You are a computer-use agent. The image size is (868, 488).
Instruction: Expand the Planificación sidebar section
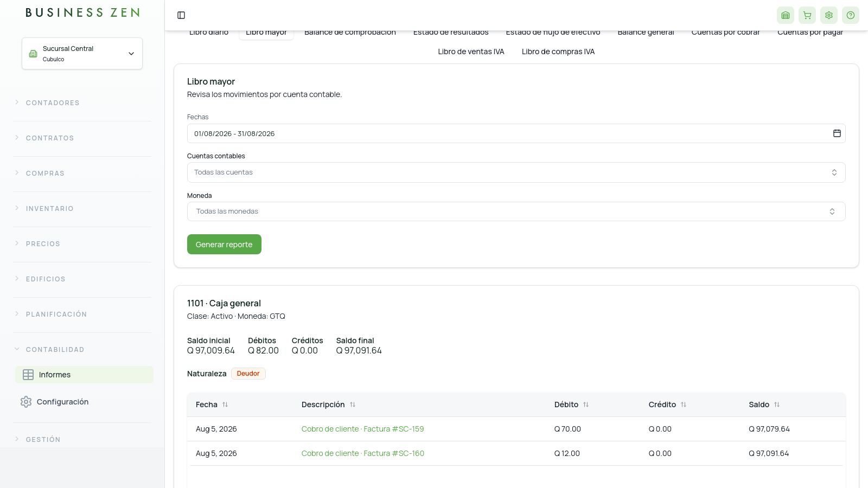click(x=82, y=314)
